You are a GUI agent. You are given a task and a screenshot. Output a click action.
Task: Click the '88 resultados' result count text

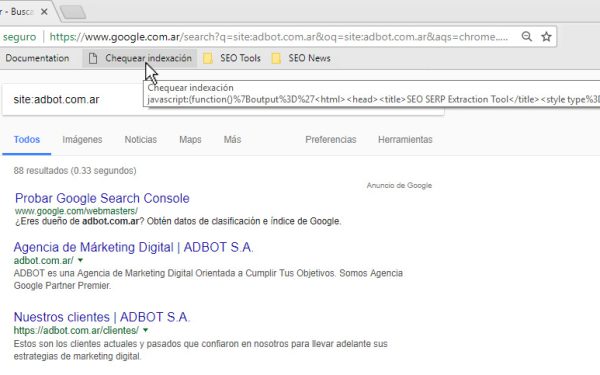pos(75,171)
